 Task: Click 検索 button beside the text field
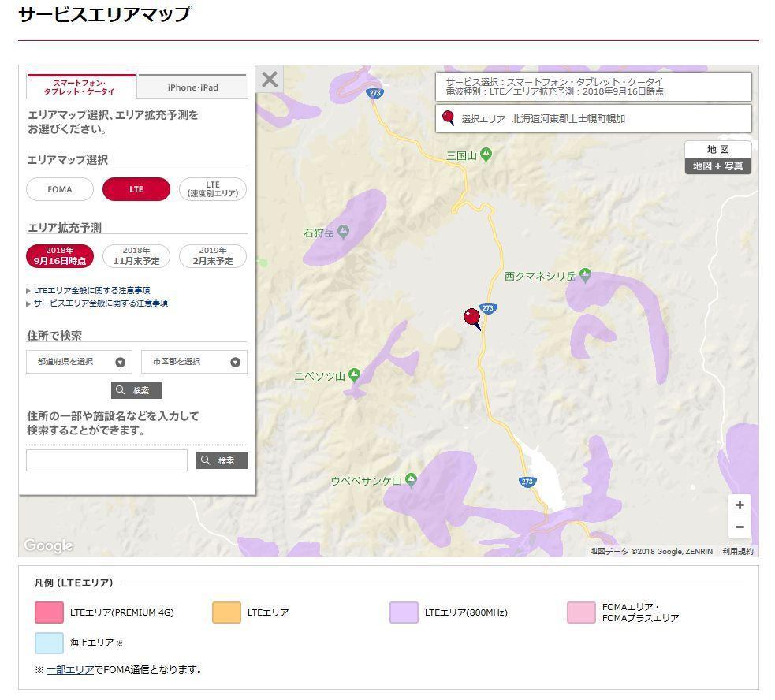tap(222, 460)
